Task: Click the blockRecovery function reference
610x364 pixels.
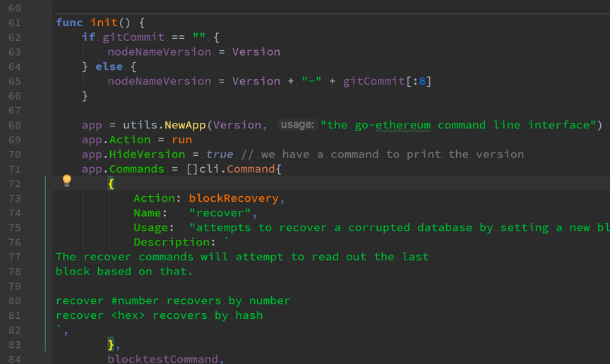Action: click(234, 198)
